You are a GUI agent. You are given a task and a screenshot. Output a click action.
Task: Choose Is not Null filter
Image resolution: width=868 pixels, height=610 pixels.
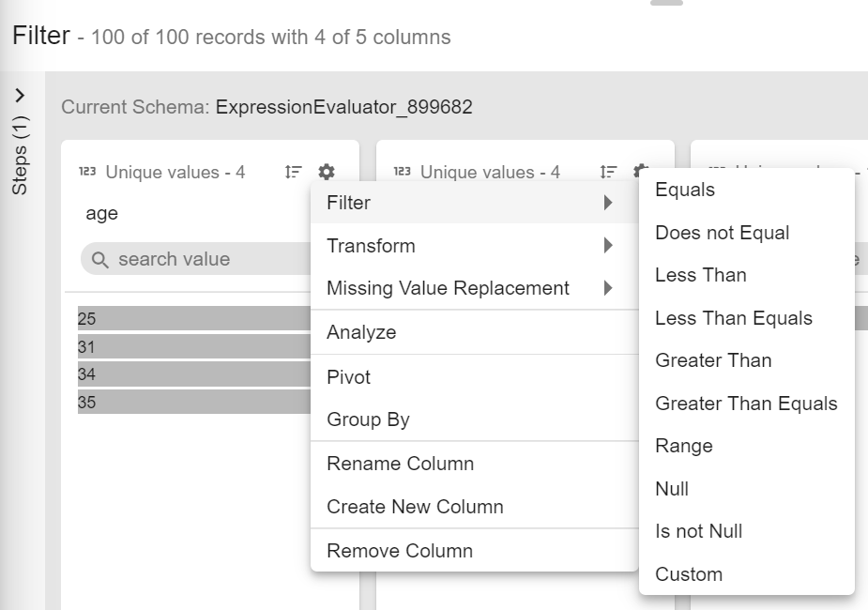coord(698,531)
